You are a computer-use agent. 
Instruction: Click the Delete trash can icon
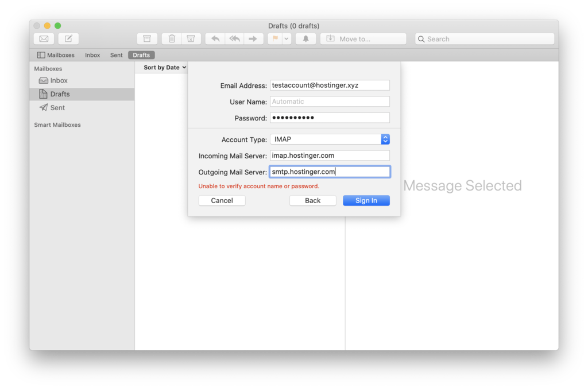(x=172, y=38)
